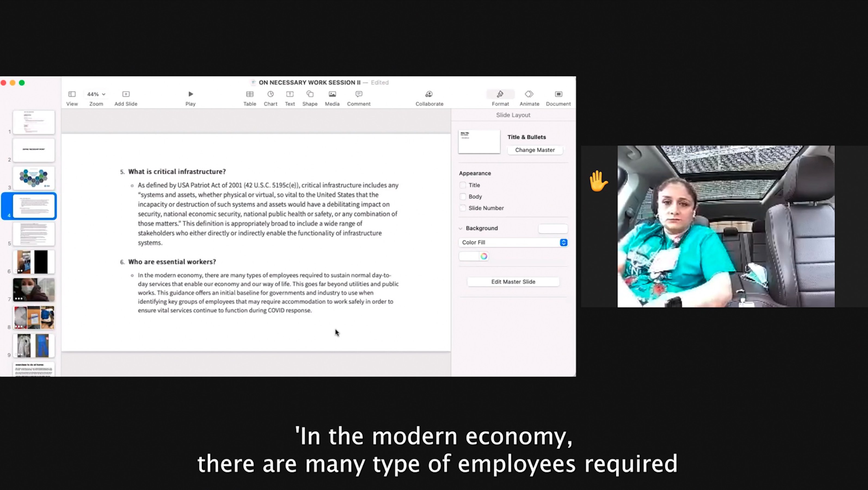Select the Document panel tab
This screenshot has height=490, width=868.
point(557,97)
